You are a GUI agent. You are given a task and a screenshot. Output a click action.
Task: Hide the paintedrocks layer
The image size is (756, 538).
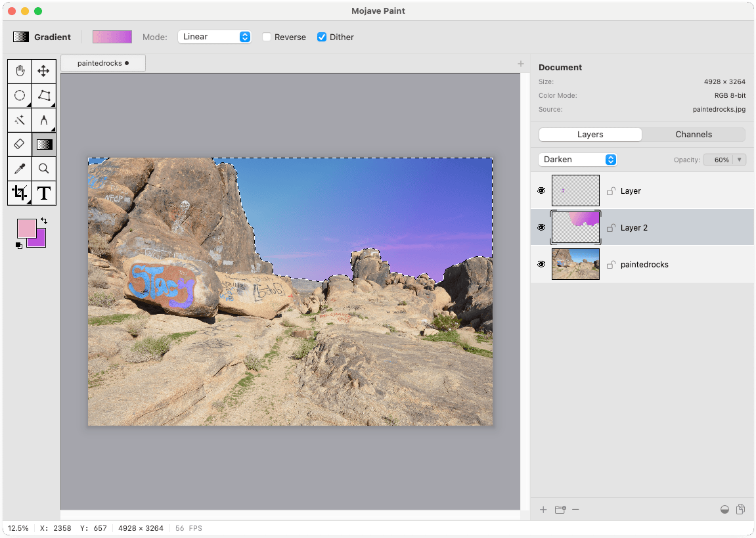(541, 264)
